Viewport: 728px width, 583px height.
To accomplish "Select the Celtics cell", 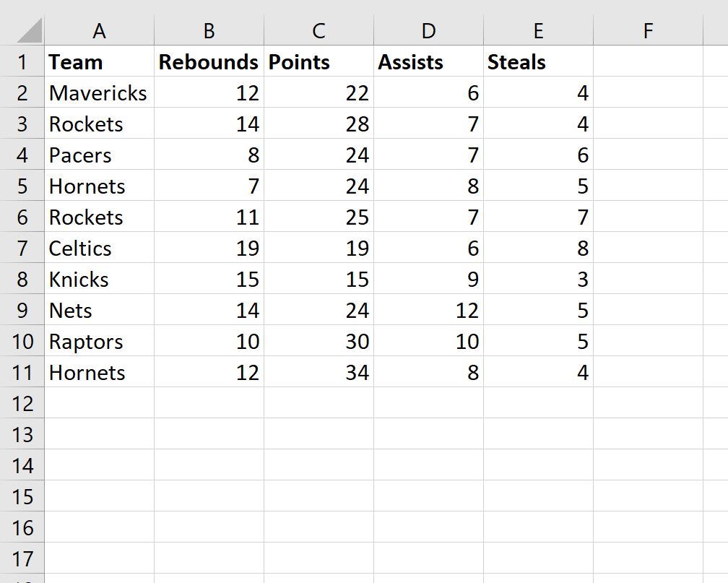I will pos(100,248).
